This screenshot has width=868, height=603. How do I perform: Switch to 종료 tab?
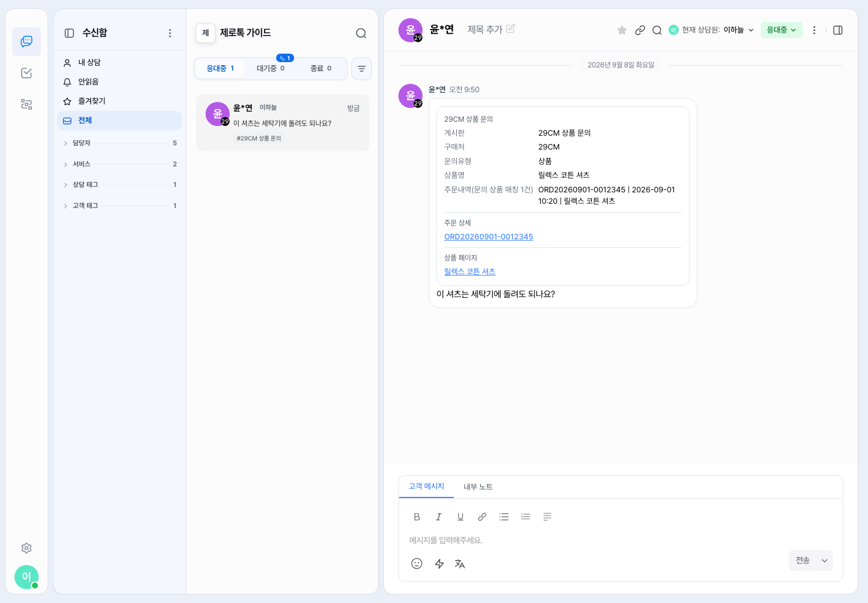(x=321, y=69)
